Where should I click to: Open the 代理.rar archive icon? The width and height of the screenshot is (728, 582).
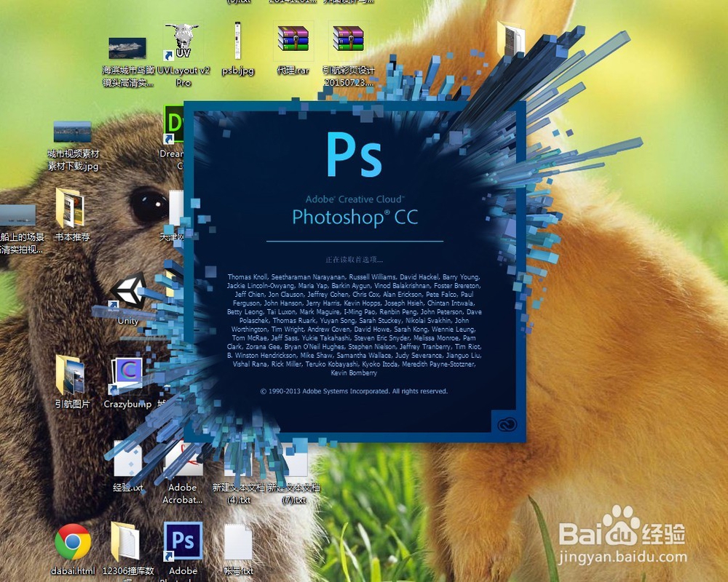point(293,39)
